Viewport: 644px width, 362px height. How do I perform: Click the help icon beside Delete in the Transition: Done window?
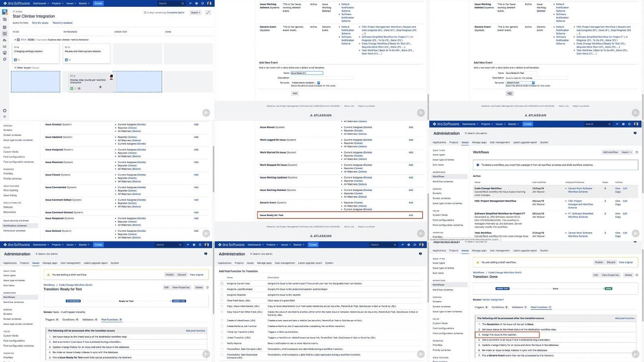pyautogui.click(x=636, y=275)
